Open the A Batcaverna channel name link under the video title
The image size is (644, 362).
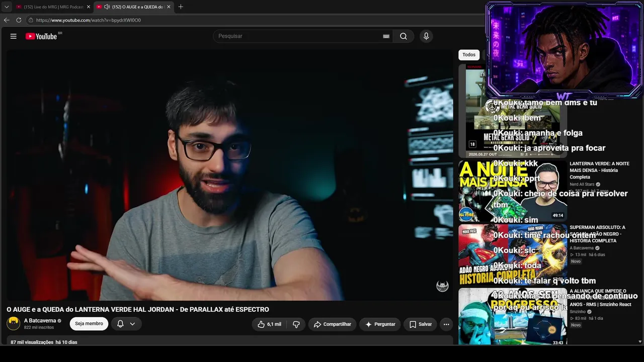[x=40, y=321]
